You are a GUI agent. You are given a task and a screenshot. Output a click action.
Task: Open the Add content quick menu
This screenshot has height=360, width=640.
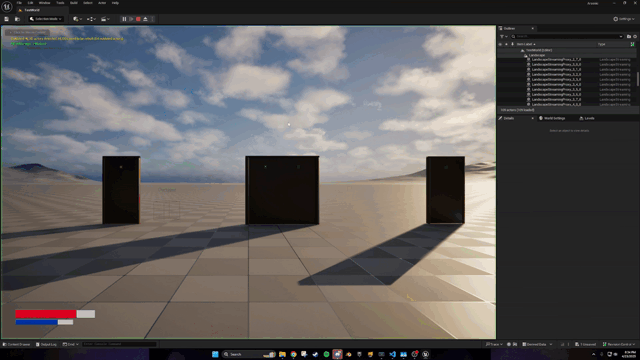click(x=77, y=19)
